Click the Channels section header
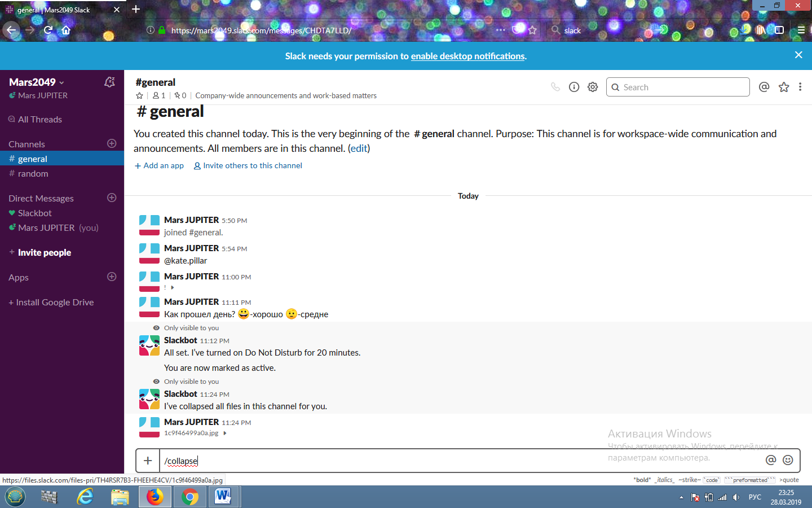Screen dimensions: 812x508 pos(27,144)
